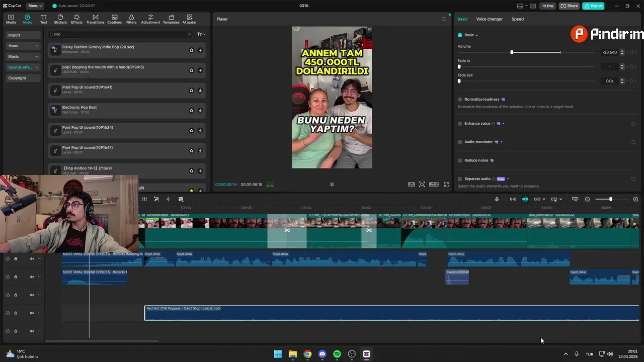Viewport: 644px width, 362px height.
Task: Mute the first Kayıt.m4a audio track
Action: pos(32,259)
